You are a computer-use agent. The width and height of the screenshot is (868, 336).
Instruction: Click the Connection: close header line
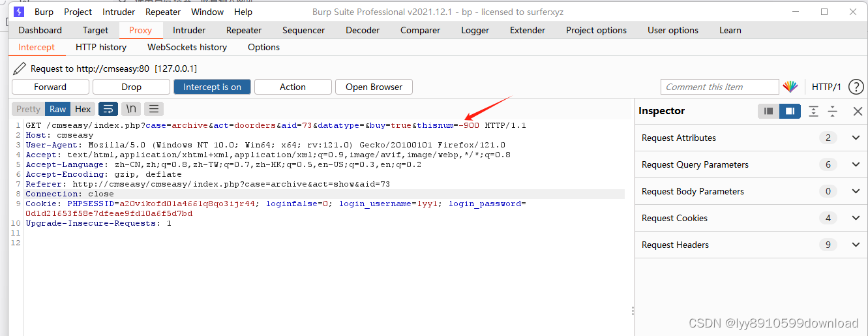click(x=70, y=194)
